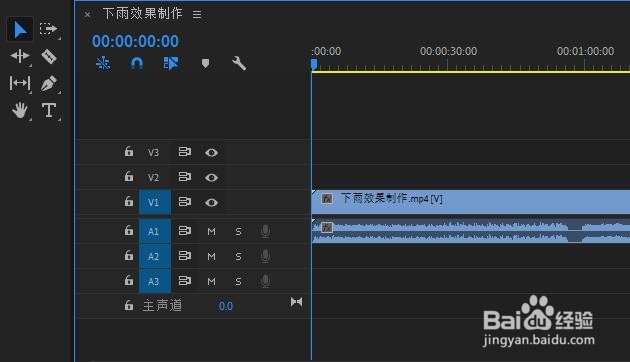This screenshot has width=630, height=362.
Task: Click the 00:00:00:00 playhead timecode
Action: tap(135, 41)
